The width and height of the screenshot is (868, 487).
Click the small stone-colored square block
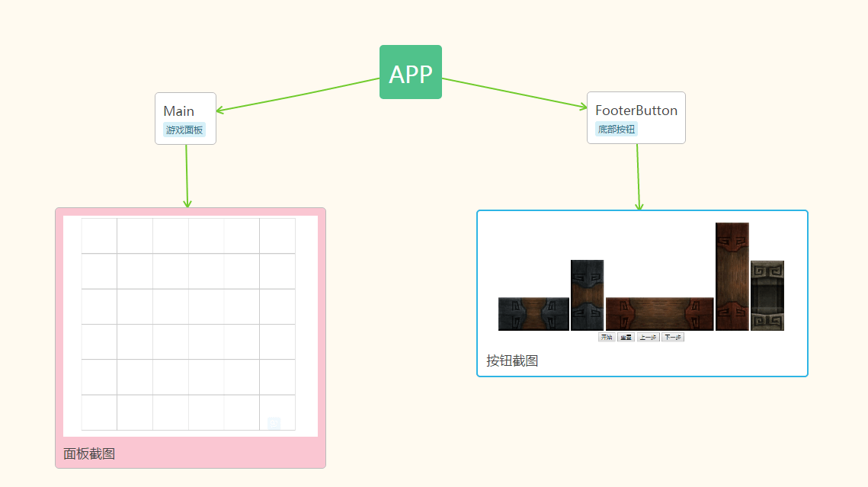point(767,296)
